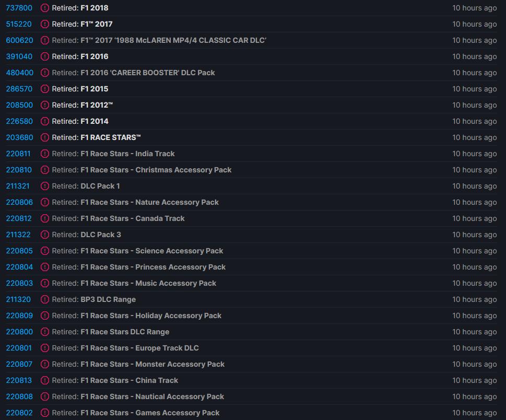The image size is (506, 420).
Task: Follow the 600620 app ID link
Action: coord(19,40)
